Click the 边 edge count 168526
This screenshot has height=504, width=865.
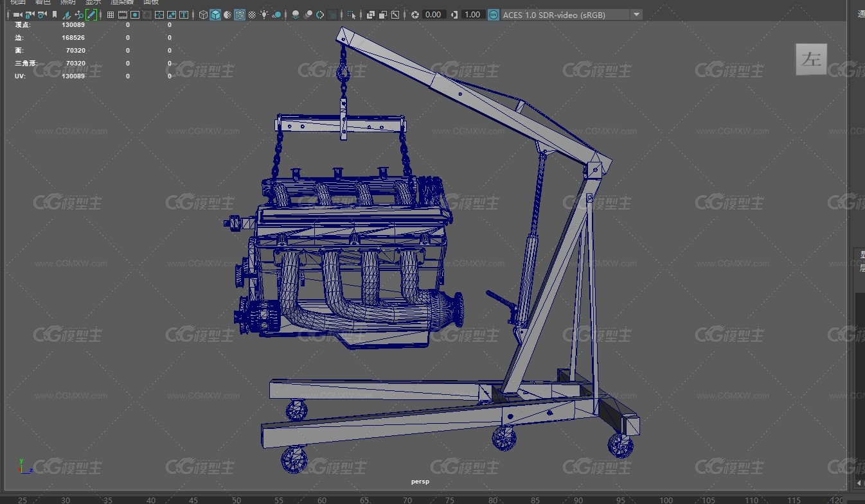(x=73, y=37)
